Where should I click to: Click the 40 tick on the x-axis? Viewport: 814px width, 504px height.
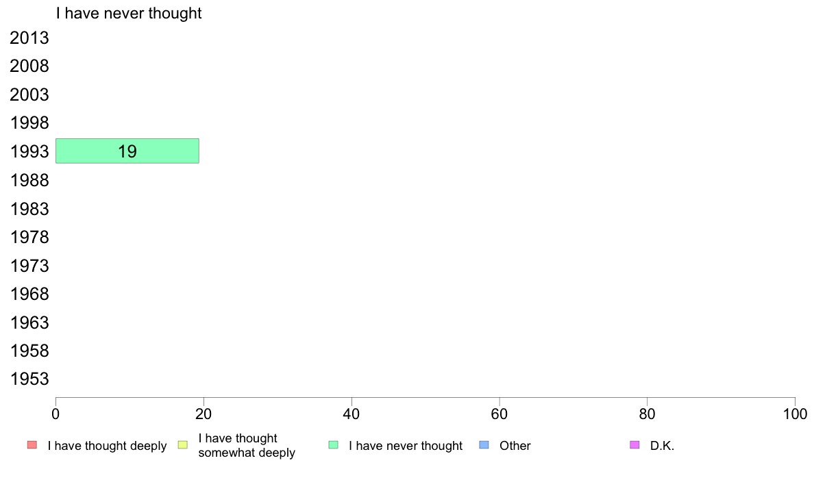pos(351,414)
